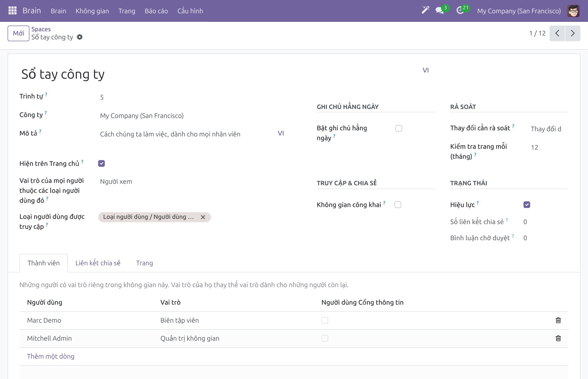The width and height of the screenshot is (588, 379).
Task: Toggle Hiệu lực checkbox
Action: [x=527, y=205]
